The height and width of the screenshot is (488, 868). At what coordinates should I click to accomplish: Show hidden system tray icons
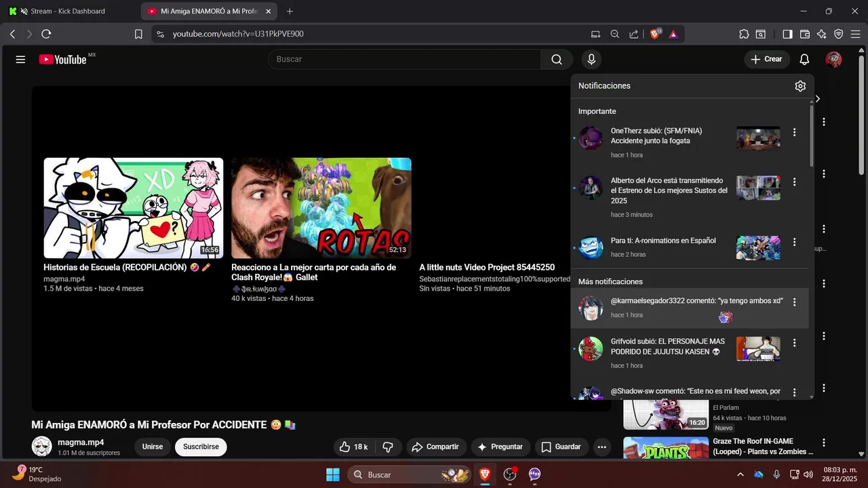(x=740, y=474)
